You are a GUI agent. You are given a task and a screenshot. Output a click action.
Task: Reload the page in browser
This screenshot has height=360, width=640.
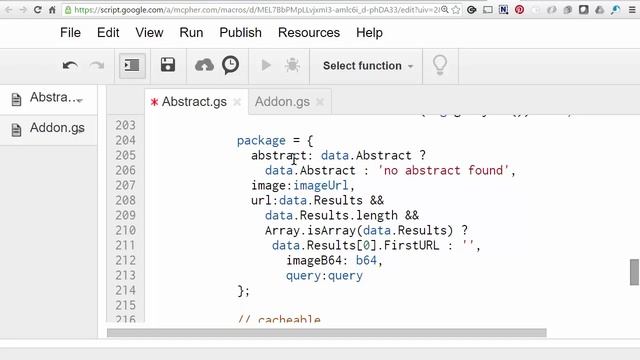tap(38, 10)
